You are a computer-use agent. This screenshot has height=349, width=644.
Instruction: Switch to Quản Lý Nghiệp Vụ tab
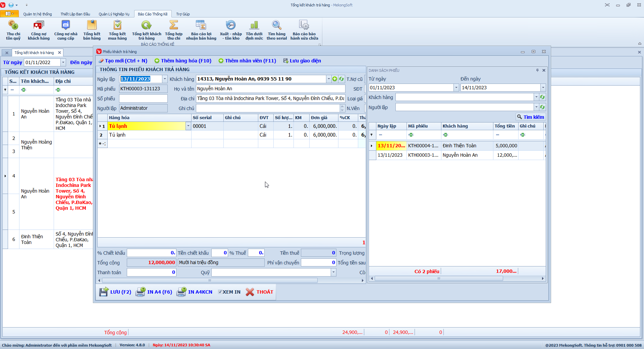click(114, 14)
